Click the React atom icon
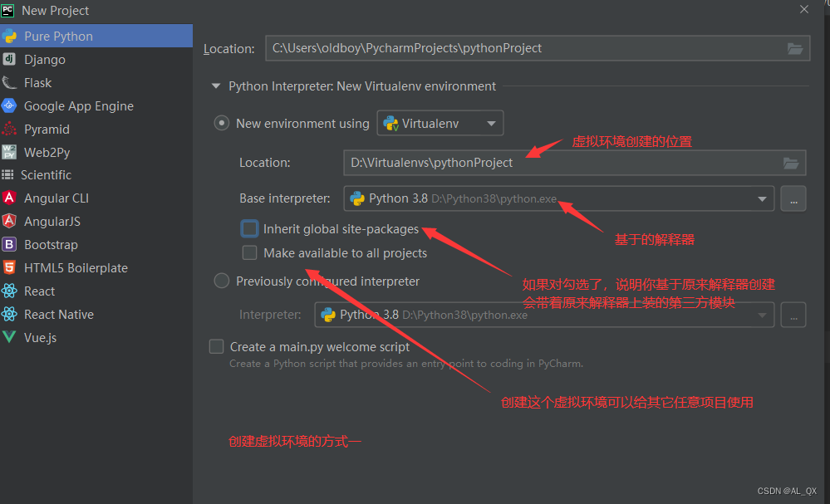This screenshot has width=830, height=504. coord(9,291)
